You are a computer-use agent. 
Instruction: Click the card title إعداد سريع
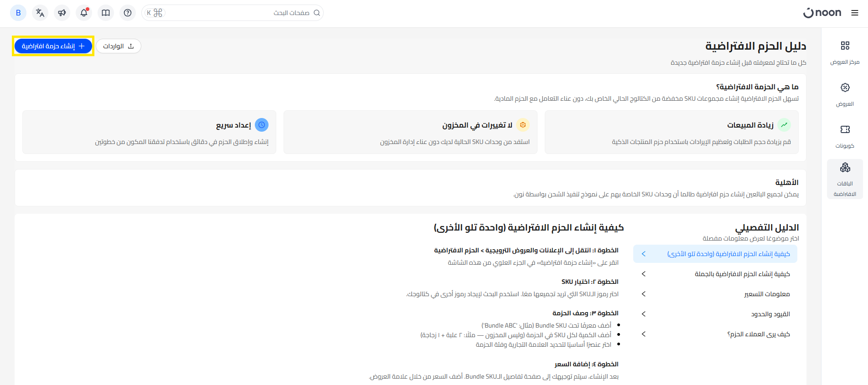(x=233, y=125)
